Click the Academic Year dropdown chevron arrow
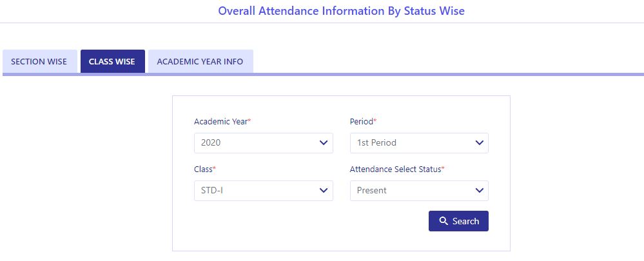 pos(324,143)
